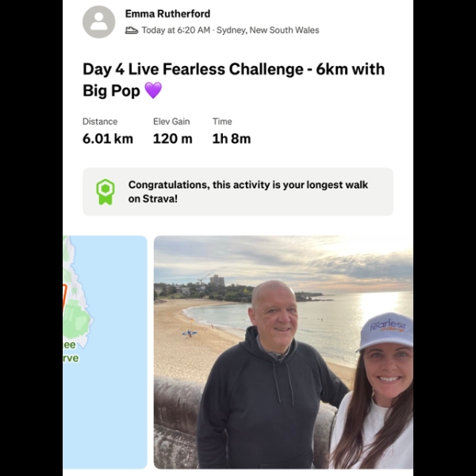The height and width of the screenshot is (476, 476).
Task: Click the green achievement ribbon badge
Action: [106, 192]
